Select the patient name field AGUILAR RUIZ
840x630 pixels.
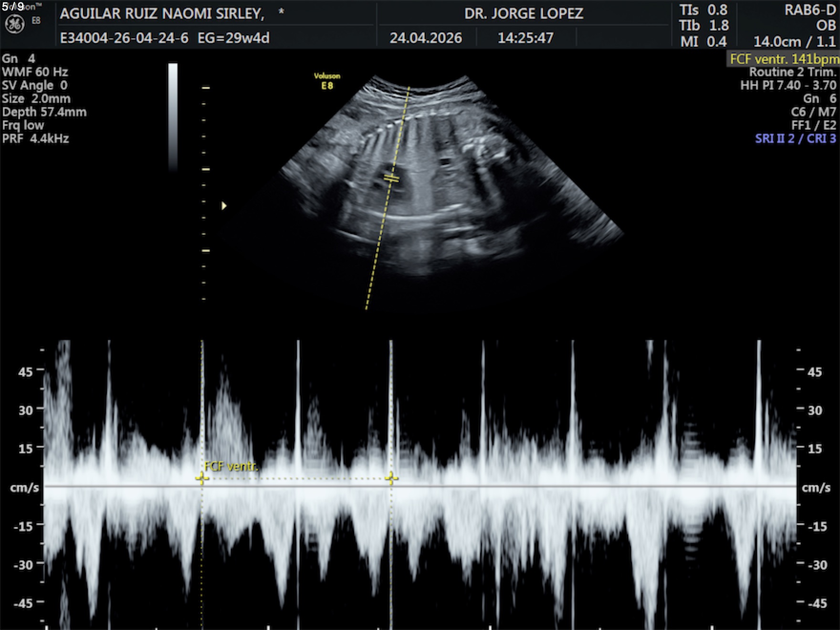[x=162, y=14]
